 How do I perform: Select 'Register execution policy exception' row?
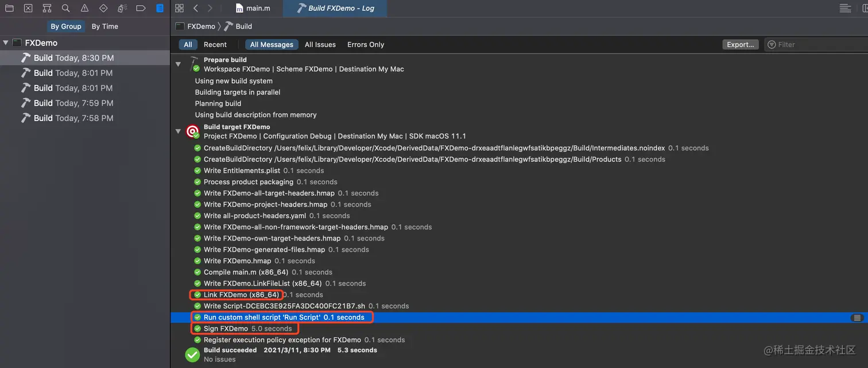(520, 340)
